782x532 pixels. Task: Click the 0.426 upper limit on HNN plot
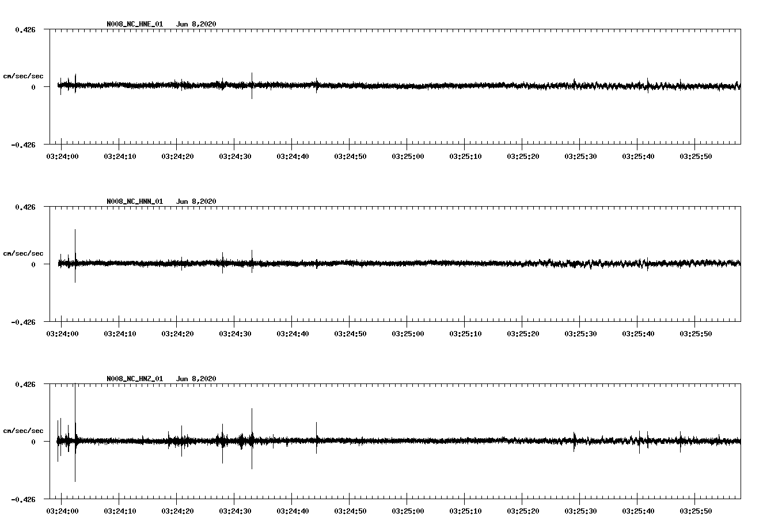[25, 207]
